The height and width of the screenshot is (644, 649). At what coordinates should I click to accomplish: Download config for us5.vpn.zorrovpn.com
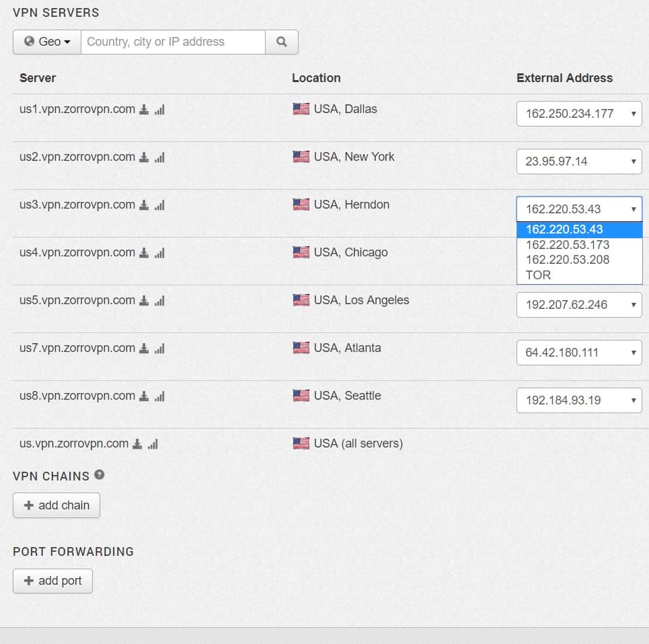(144, 301)
